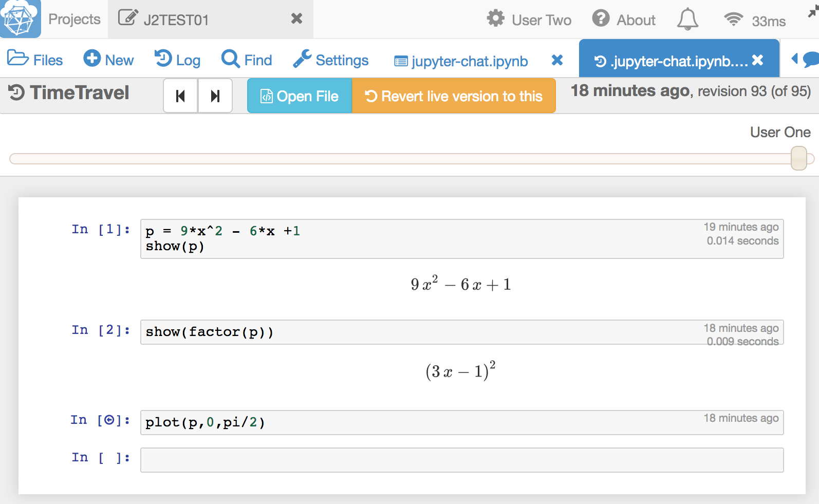The image size is (819, 504).
Task: Click the TimeTravel revision slider handle
Action: (798, 158)
